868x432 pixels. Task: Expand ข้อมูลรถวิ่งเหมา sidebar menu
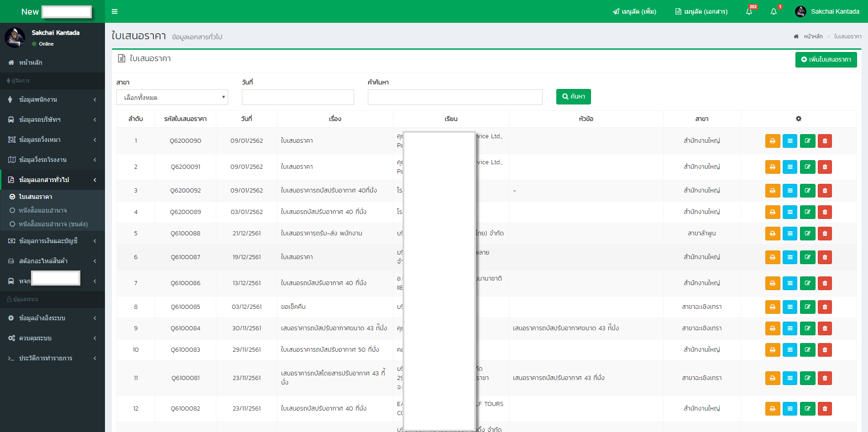coord(52,140)
